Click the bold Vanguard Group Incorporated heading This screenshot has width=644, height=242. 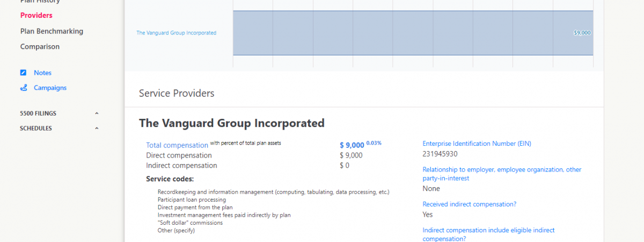tap(231, 123)
